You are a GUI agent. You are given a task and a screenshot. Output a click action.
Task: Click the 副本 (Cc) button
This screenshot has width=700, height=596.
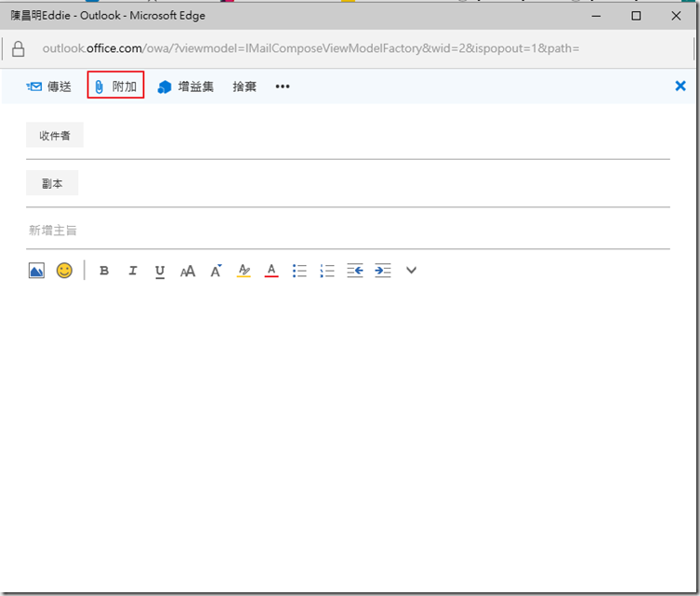(52, 184)
